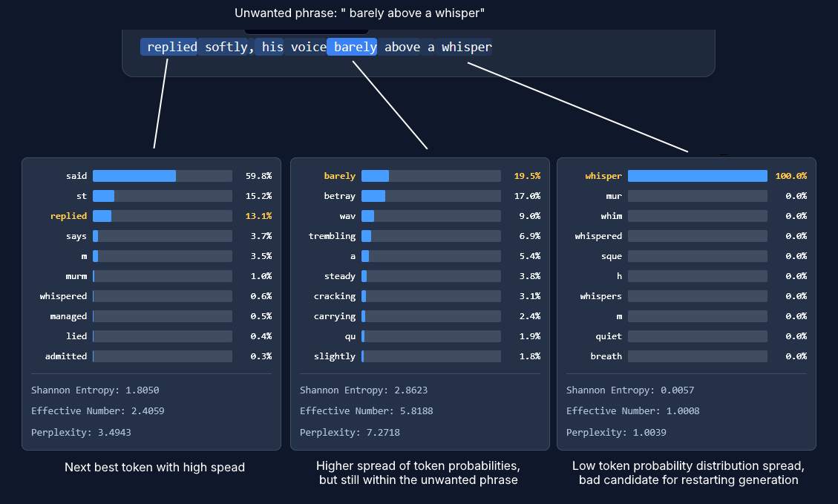Click the 'murm' candidate label
The image size is (838, 504).
(76, 276)
